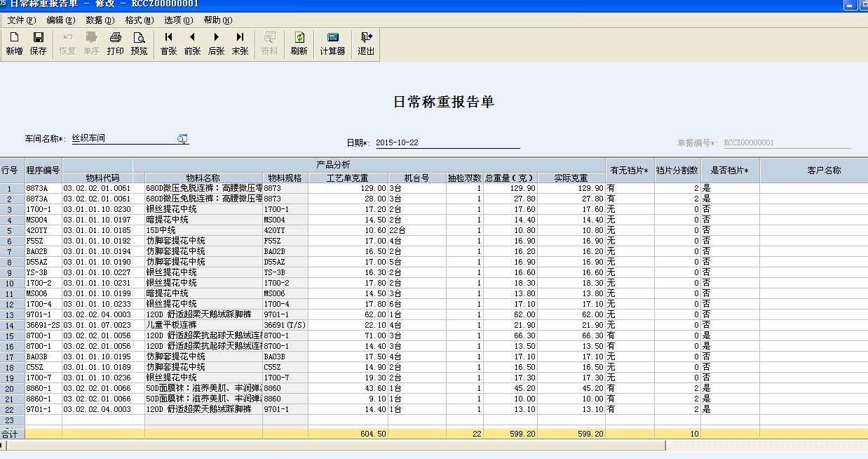This screenshot has width=868, height=459.
Task: Select the 实际克重 column header
Action: tap(571, 178)
